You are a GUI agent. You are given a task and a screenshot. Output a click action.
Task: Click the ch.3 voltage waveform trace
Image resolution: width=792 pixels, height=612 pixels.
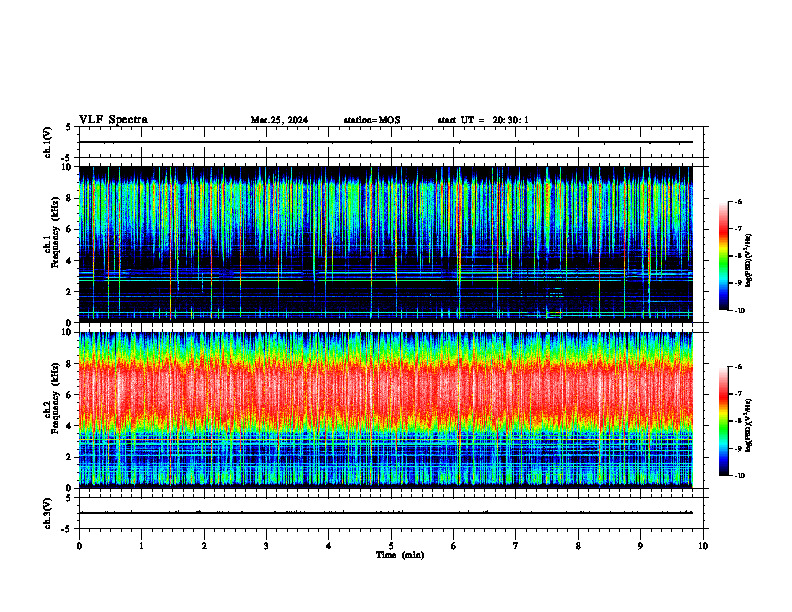(x=386, y=513)
